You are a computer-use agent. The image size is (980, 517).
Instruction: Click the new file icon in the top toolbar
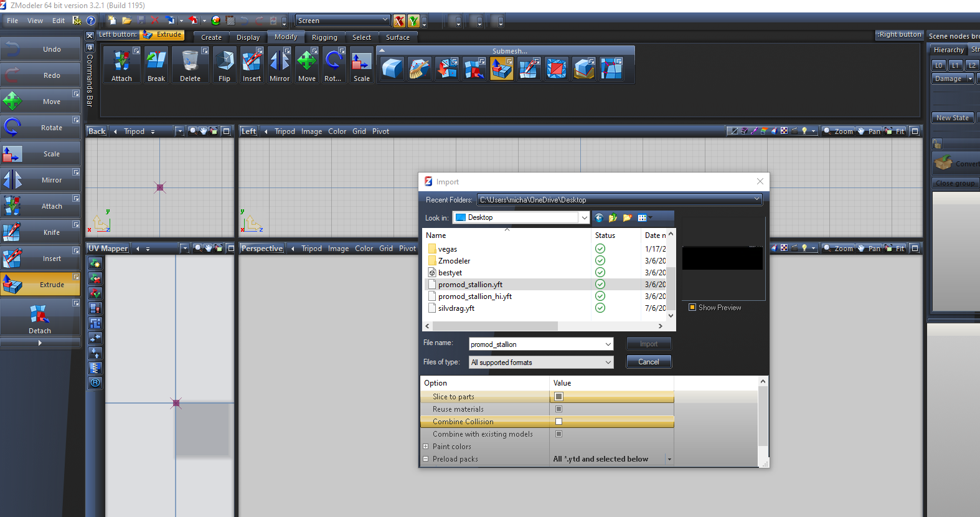tap(112, 21)
